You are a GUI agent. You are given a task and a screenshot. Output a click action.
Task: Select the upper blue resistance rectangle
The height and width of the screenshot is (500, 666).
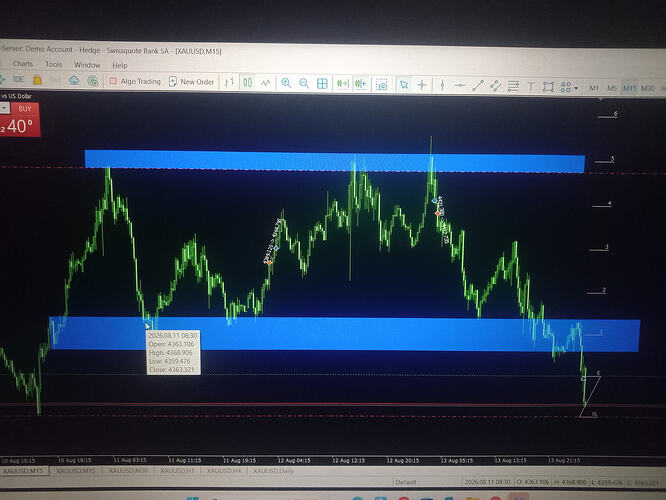pos(335,161)
